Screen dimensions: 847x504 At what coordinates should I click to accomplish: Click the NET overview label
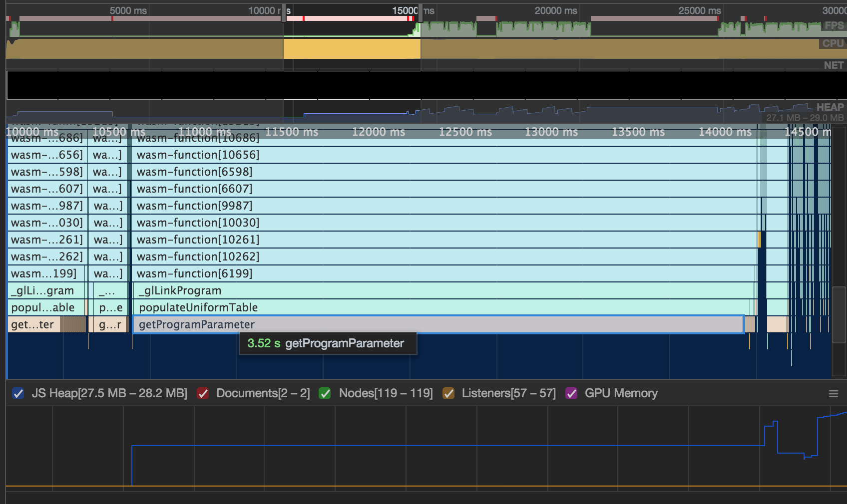coord(834,65)
